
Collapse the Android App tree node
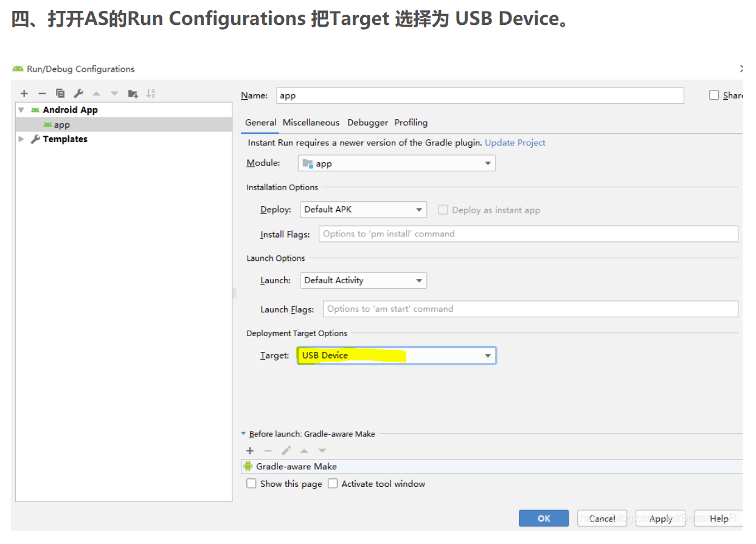[21, 110]
